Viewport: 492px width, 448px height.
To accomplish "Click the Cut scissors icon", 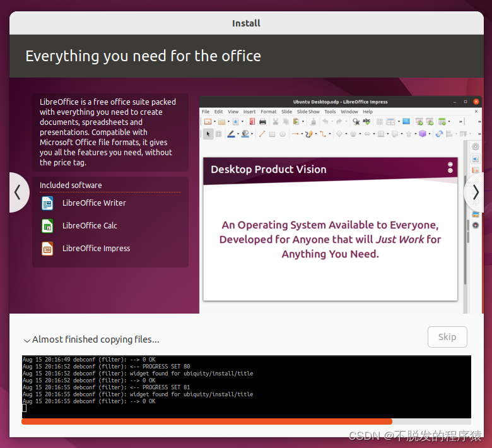I will tap(276, 122).
